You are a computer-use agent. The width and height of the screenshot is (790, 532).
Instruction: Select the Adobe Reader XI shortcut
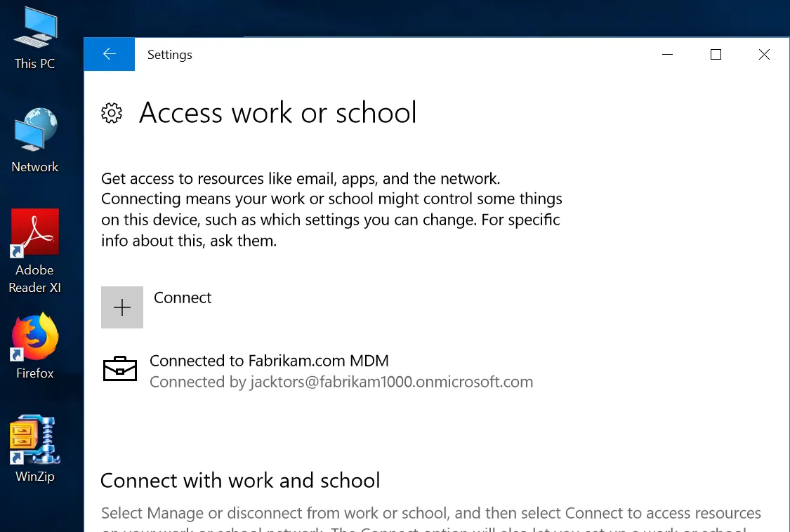pyautogui.click(x=35, y=250)
